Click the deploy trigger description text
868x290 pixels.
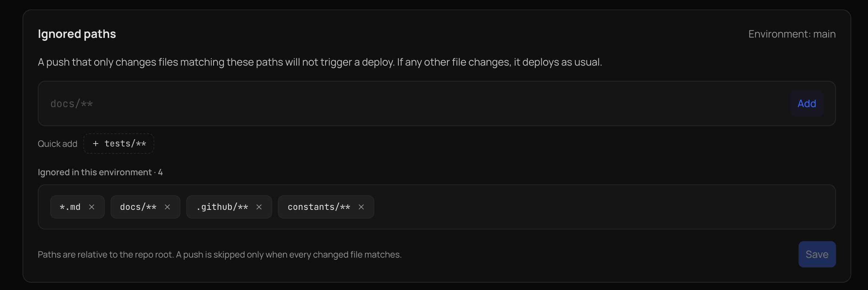click(x=320, y=62)
